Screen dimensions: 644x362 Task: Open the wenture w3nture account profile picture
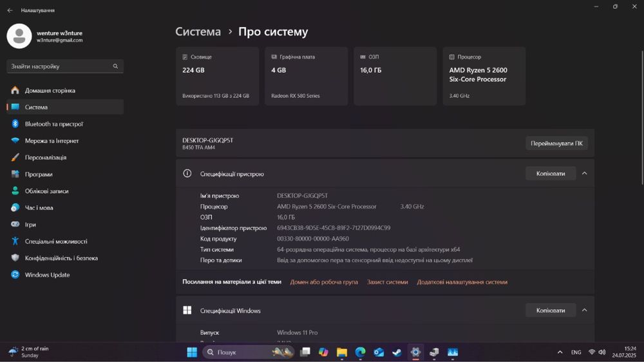pos(19,36)
